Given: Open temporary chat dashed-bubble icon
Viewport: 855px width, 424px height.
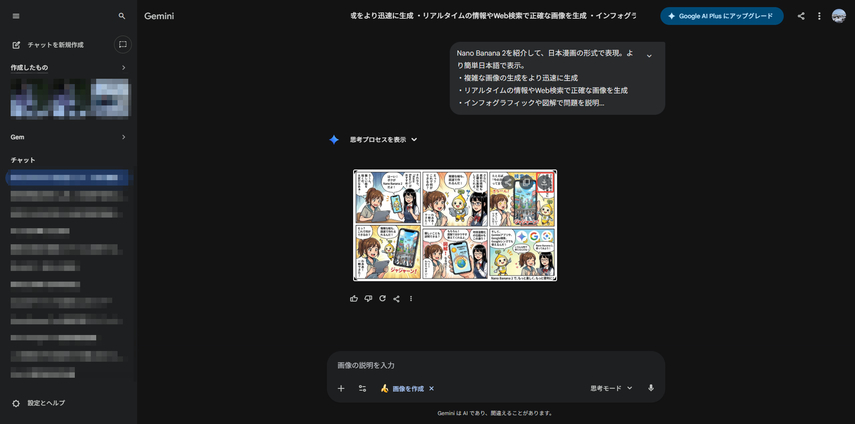Looking at the screenshot, I should (x=123, y=44).
